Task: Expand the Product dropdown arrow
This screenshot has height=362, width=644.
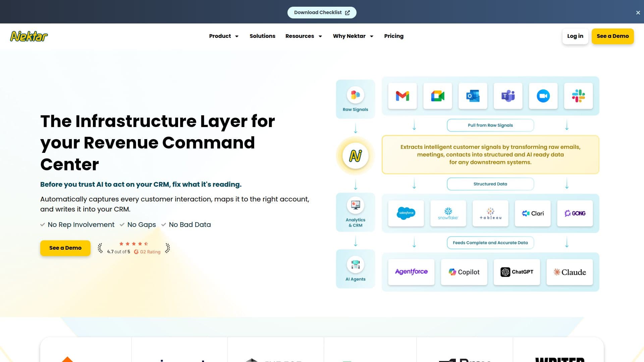Action: (237, 36)
